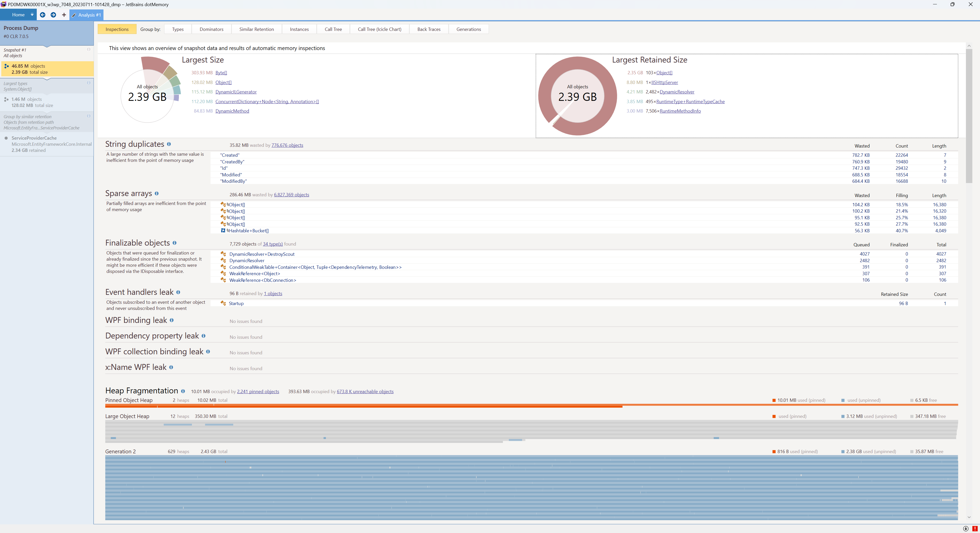
Task: Open the red error notification in the status bar
Action: coord(975,528)
